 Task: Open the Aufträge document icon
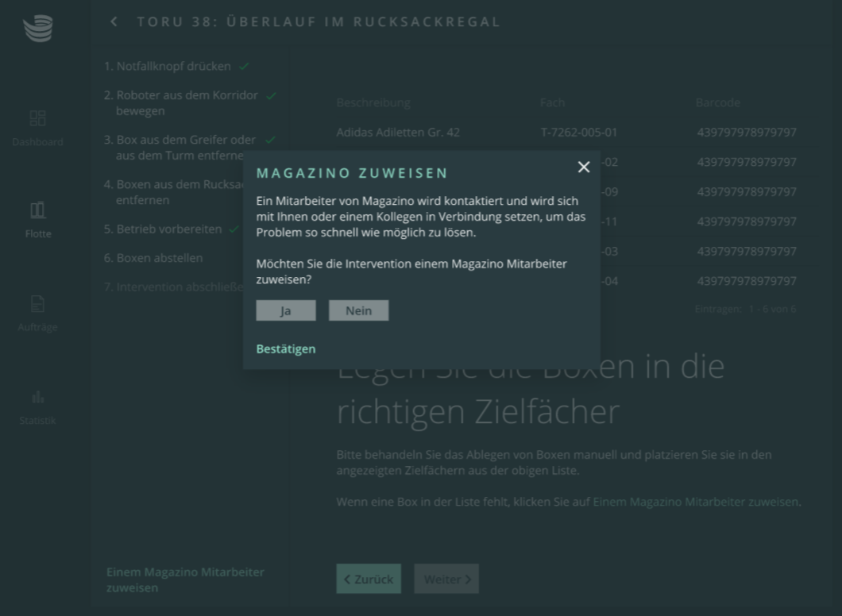pyautogui.click(x=37, y=304)
